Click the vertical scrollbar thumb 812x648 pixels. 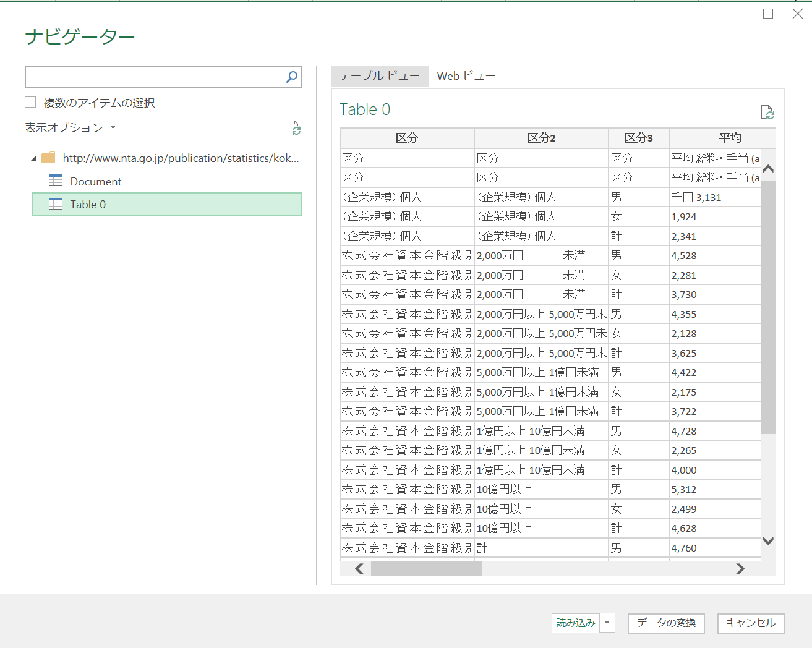pyautogui.click(x=768, y=307)
